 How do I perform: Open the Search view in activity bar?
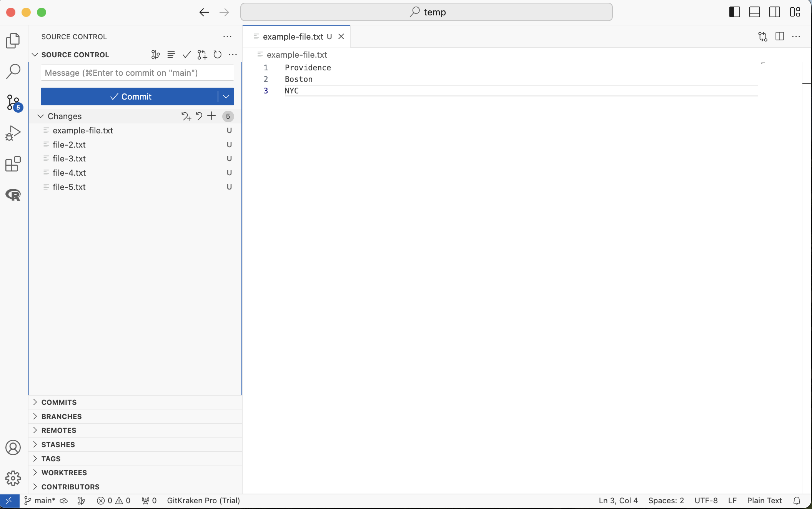(13, 72)
